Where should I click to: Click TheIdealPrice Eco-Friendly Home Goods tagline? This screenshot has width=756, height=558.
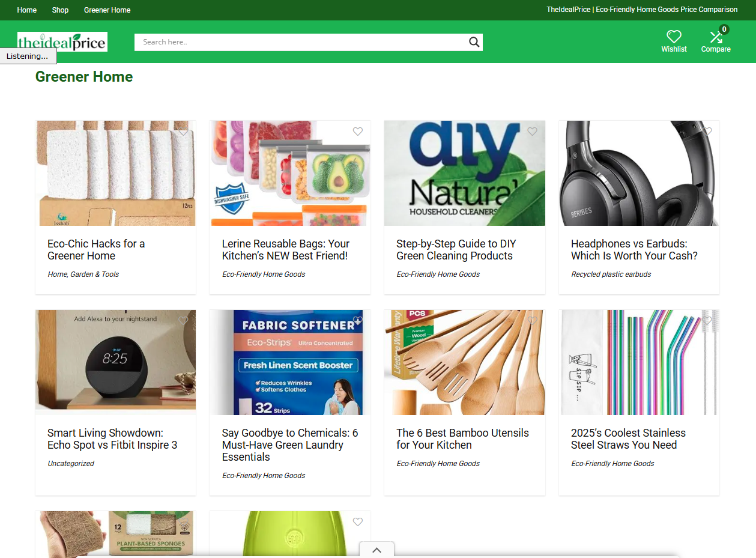click(x=642, y=10)
